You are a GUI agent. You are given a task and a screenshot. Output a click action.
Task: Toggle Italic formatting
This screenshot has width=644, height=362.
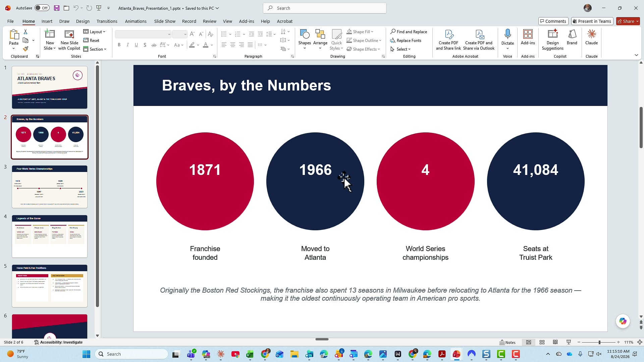[x=127, y=45]
